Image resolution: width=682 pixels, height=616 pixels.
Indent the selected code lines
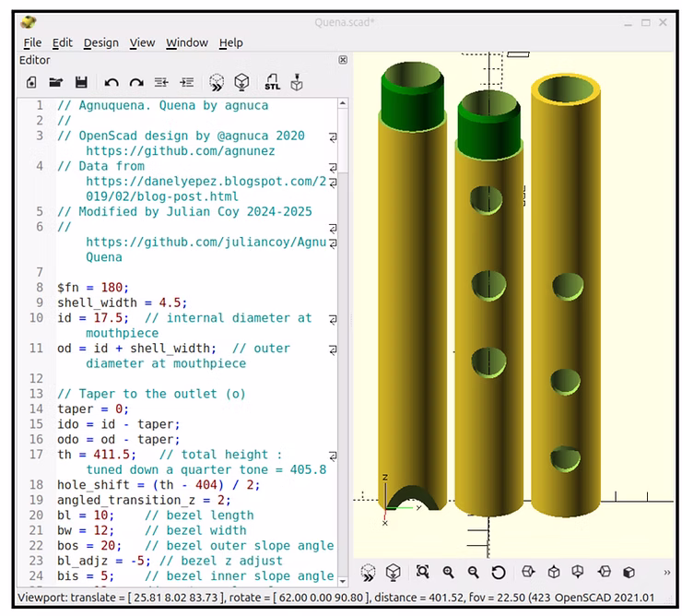click(187, 83)
